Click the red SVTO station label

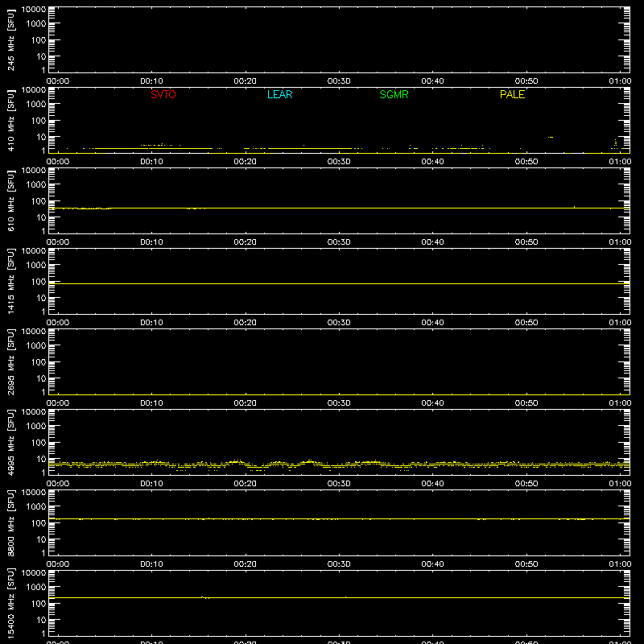pyautogui.click(x=163, y=94)
